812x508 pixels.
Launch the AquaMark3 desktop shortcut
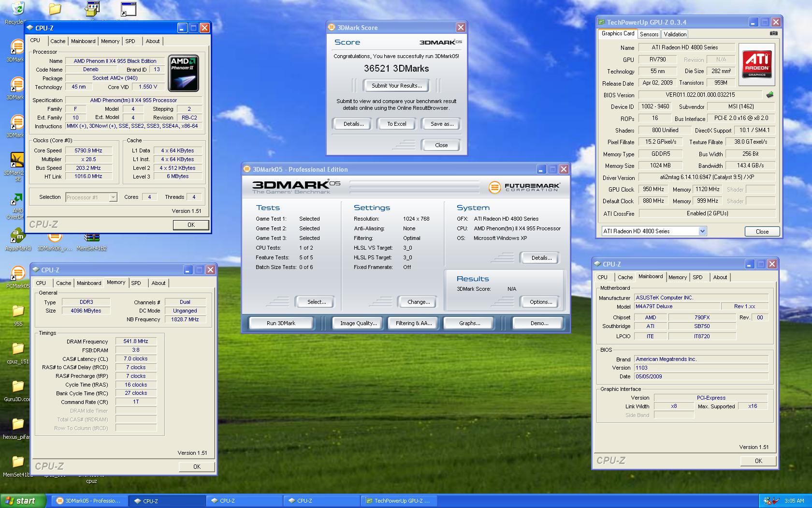[x=17, y=239]
